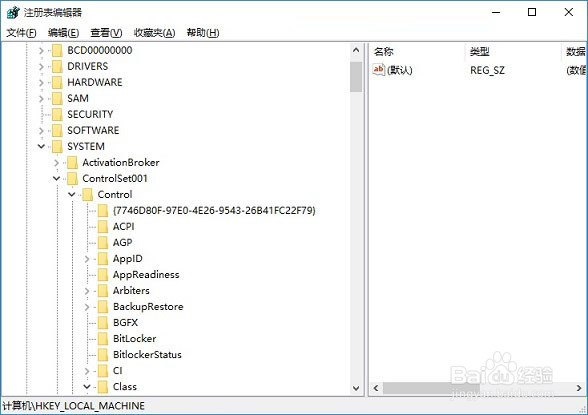
Task: Click the SECURITY folder icon
Action: 57,114
